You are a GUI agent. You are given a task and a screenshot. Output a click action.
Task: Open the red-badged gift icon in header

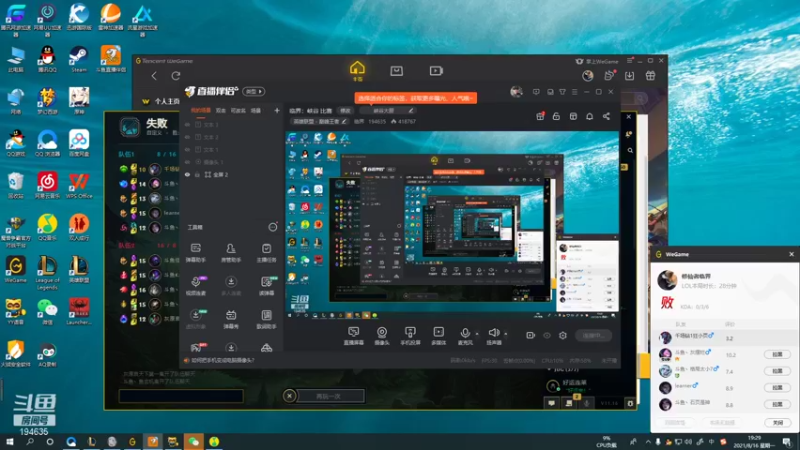pos(540,116)
